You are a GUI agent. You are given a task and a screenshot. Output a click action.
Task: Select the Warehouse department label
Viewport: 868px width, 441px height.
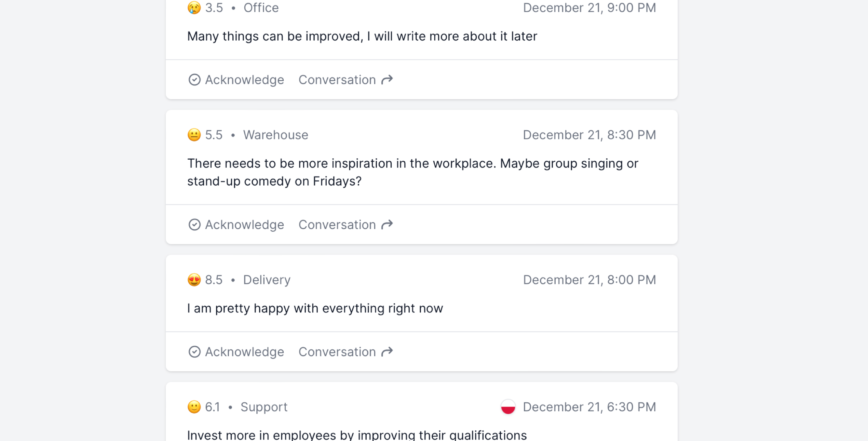275,135
